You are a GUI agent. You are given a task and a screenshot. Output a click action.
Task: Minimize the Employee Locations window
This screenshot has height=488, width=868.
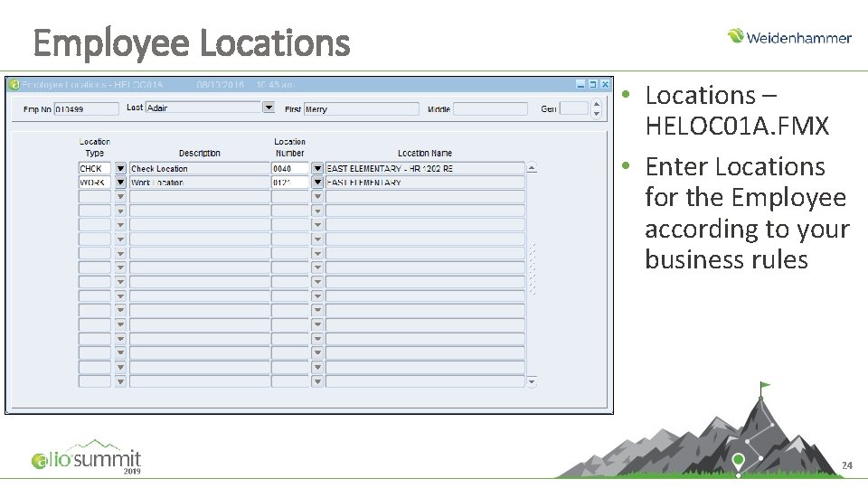[x=580, y=84]
